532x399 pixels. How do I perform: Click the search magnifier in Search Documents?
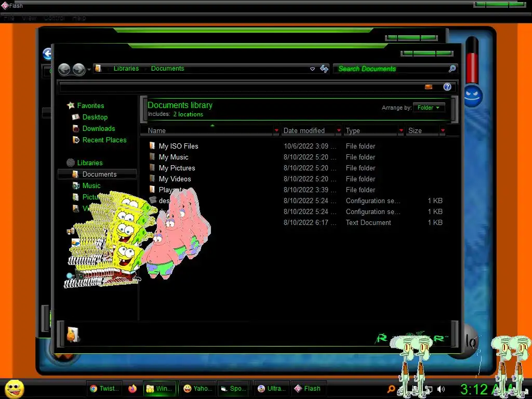[x=452, y=69]
